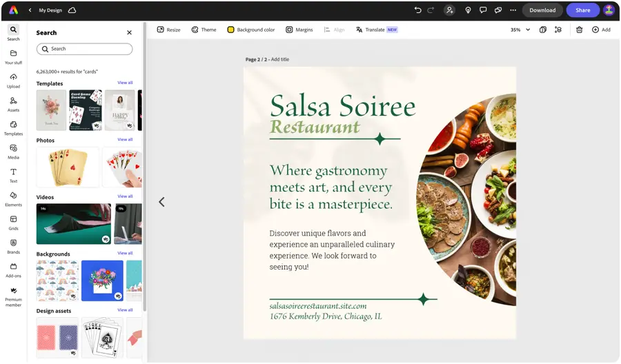Click View all for Design assets
Screen dimensions: 621x364
tap(125, 310)
